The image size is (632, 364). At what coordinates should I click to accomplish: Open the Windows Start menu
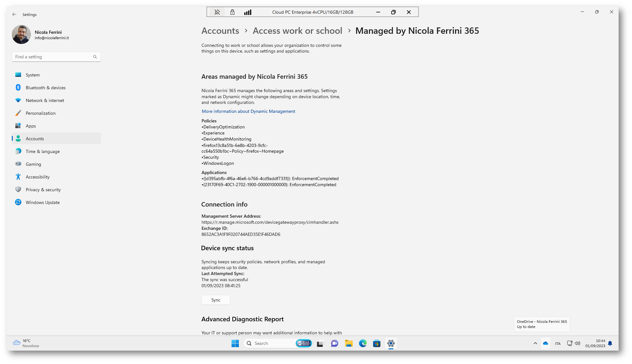tap(235, 343)
